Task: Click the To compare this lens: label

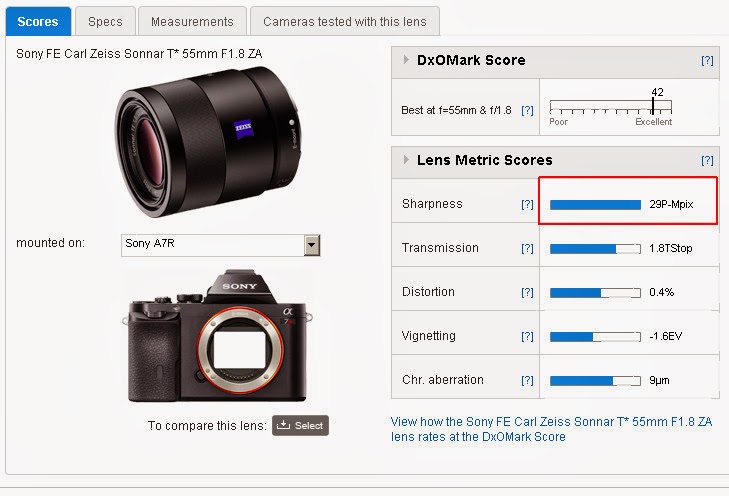Action: 207,425
